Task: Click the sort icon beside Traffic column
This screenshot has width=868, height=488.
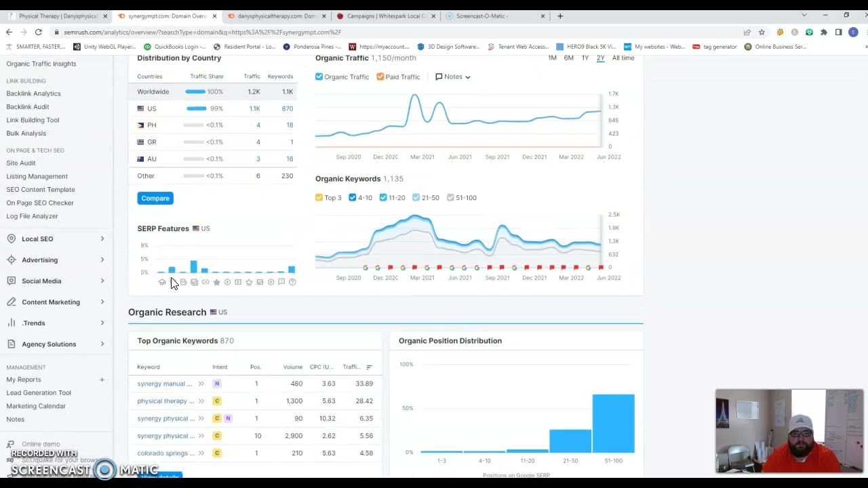Action: [369, 367]
